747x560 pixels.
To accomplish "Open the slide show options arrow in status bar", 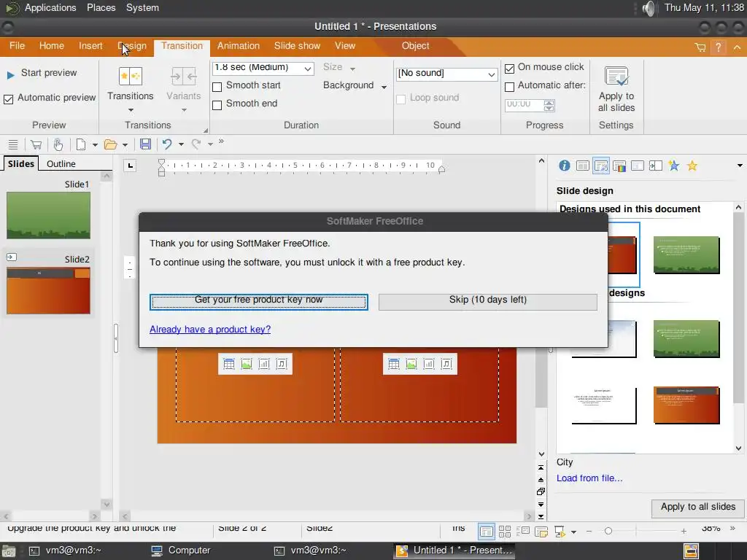I will [x=573, y=532].
